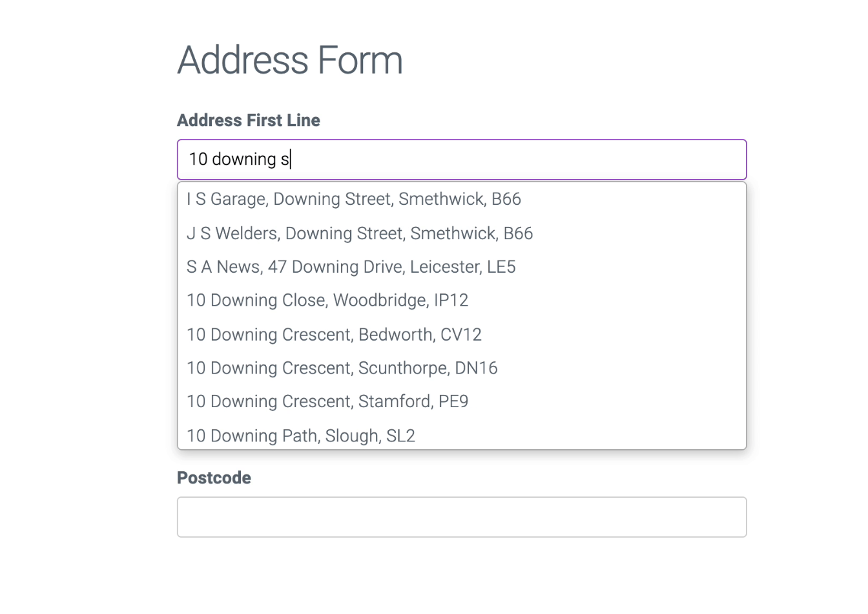Viewport: 868px width, 614px height.
Task: Select '10 Downing Crescent, Scunthorpe, DN16'
Action: (x=342, y=368)
